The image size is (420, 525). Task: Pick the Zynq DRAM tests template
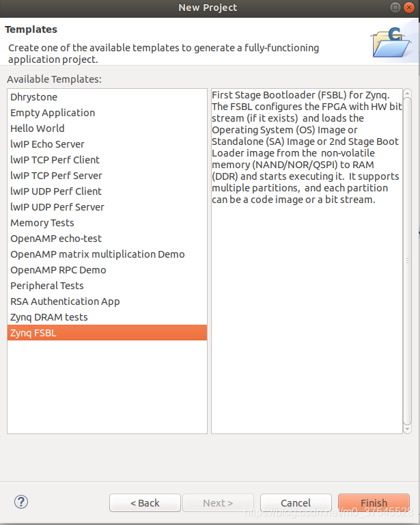tap(107, 317)
